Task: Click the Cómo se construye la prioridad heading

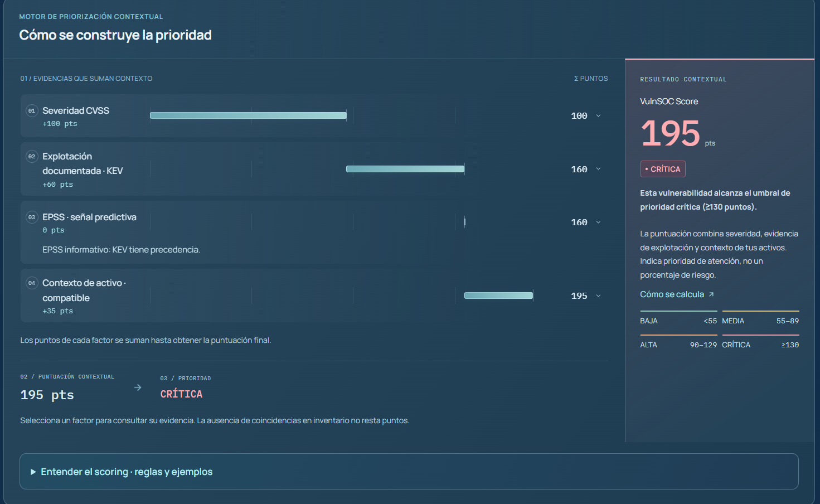Action: (x=115, y=35)
